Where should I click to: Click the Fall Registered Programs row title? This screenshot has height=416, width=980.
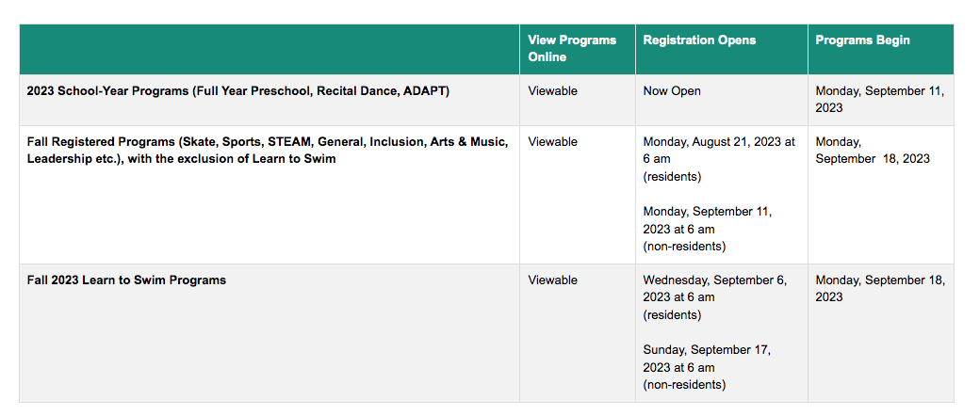(x=268, y=151)
